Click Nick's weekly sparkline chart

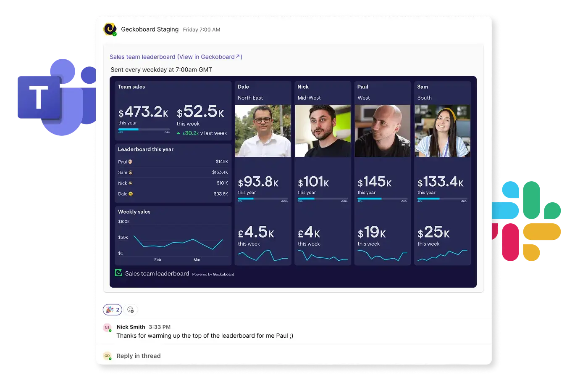coord(323,256)
